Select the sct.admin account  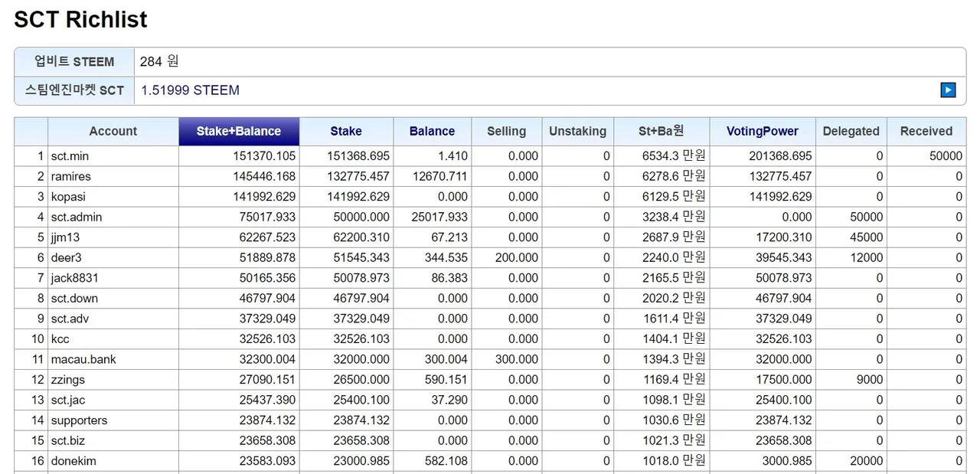[x=76, y=217]
